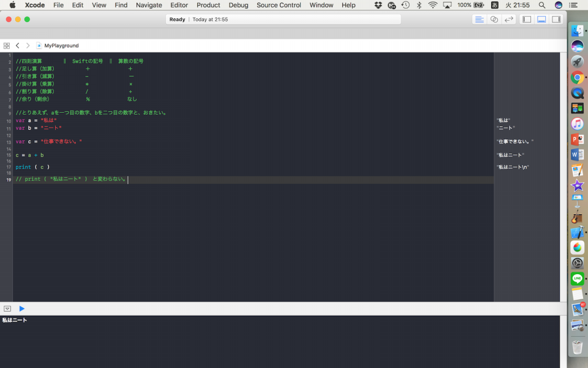Open the Window menu
The image size is (588, 368).
tap(322, 5)
